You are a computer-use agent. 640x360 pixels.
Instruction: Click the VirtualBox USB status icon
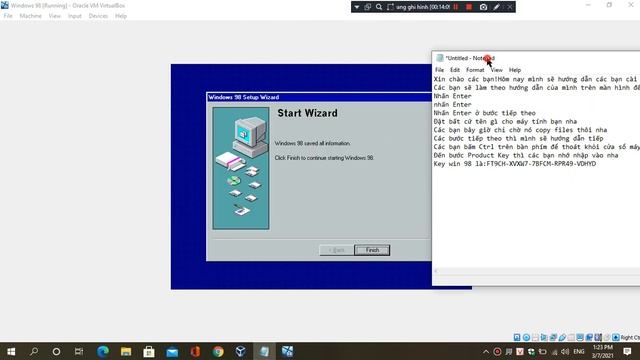point(562,337)
